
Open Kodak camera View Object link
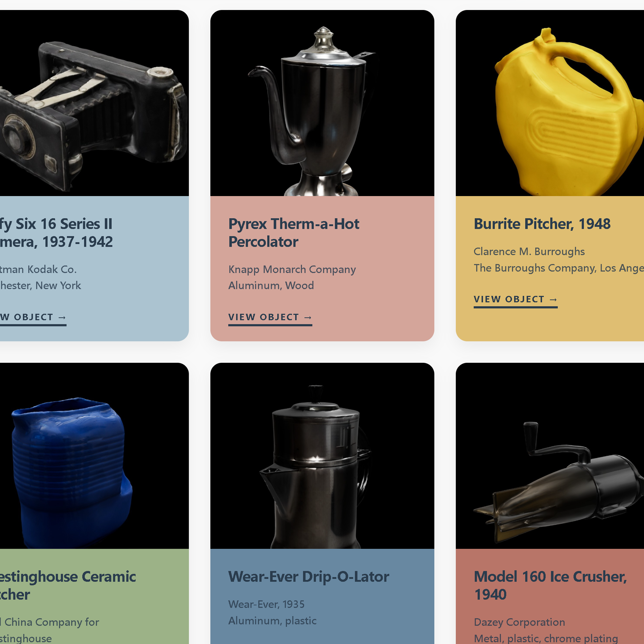click(x=33, y=317)
